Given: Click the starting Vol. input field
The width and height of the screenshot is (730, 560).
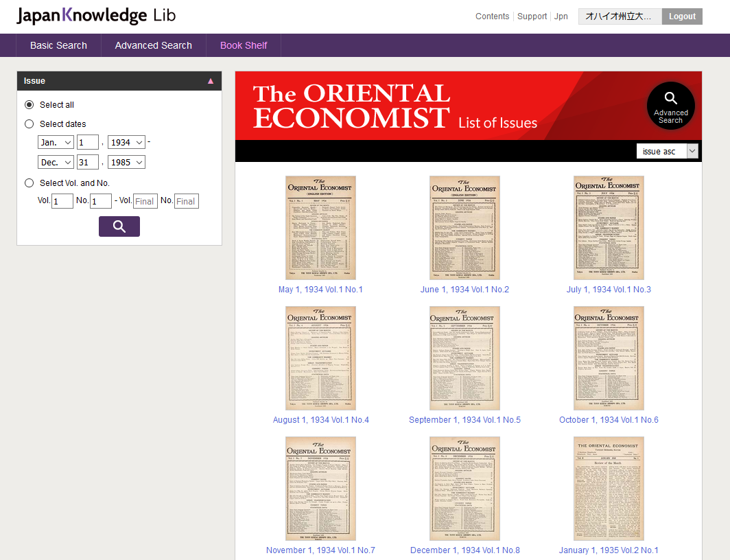Looking at the screenshot, I should coord(62,201).
